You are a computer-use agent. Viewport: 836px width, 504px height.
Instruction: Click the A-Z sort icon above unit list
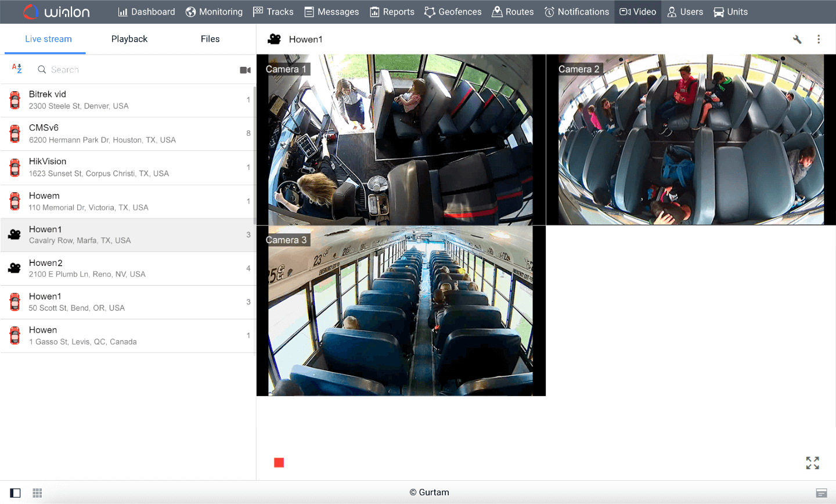pyautogui.click(x=17, y=69)
